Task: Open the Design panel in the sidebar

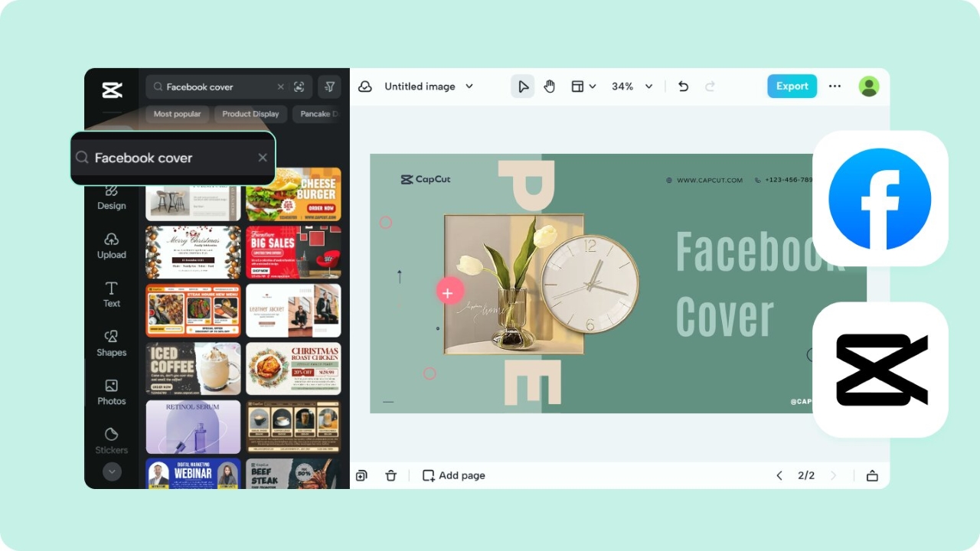Action: 111,197
